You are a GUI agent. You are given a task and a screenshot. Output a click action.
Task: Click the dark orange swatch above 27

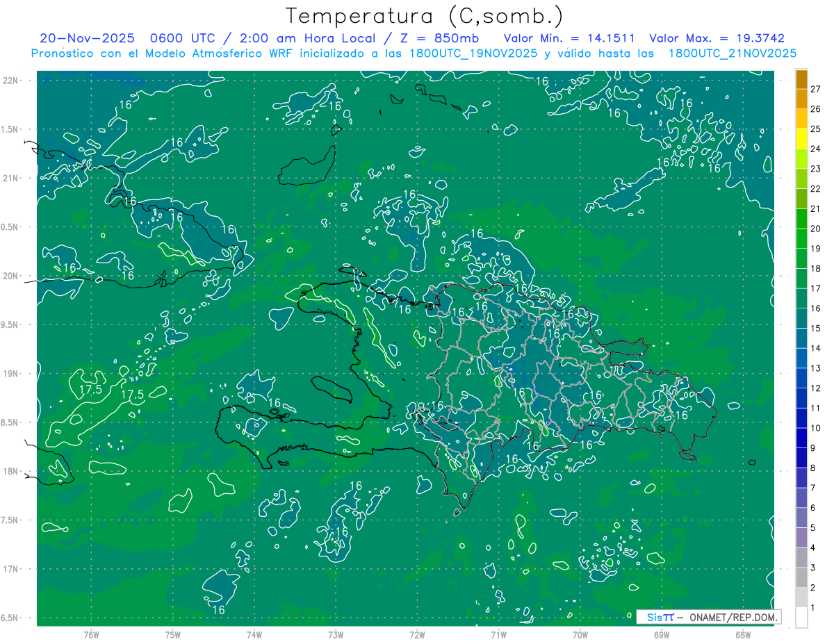pyautogui.click(x=801, y=79)
